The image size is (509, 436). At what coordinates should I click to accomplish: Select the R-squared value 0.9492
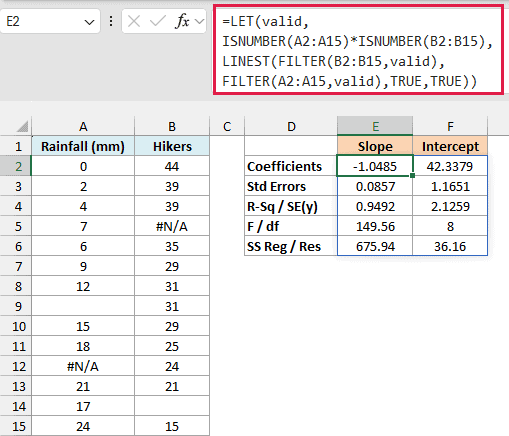[x=375, y=206]
